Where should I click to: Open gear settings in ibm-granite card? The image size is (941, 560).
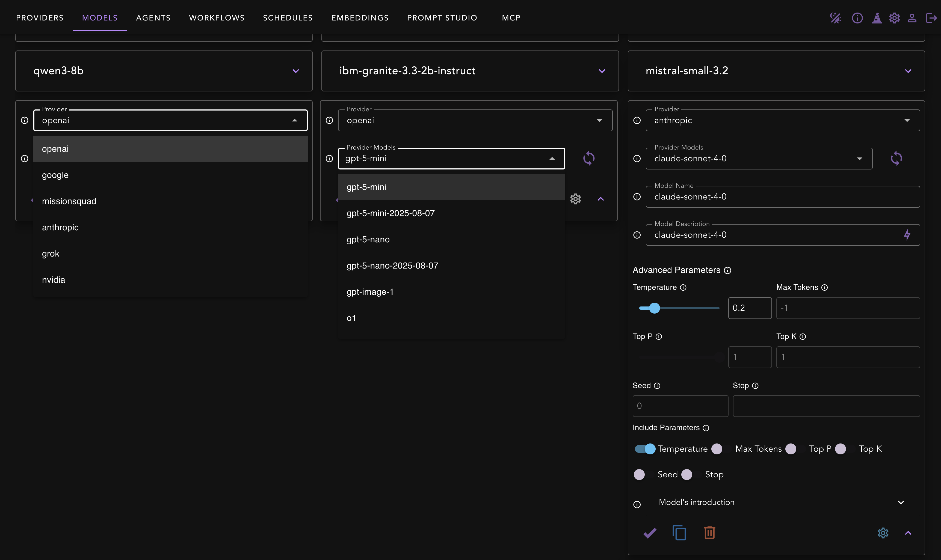(575, 199)
